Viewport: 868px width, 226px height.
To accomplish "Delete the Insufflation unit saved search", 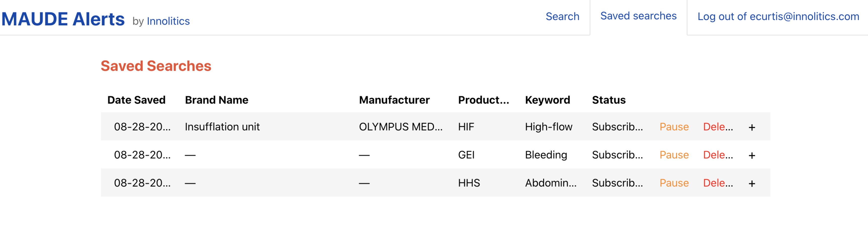I will point(718,127).
